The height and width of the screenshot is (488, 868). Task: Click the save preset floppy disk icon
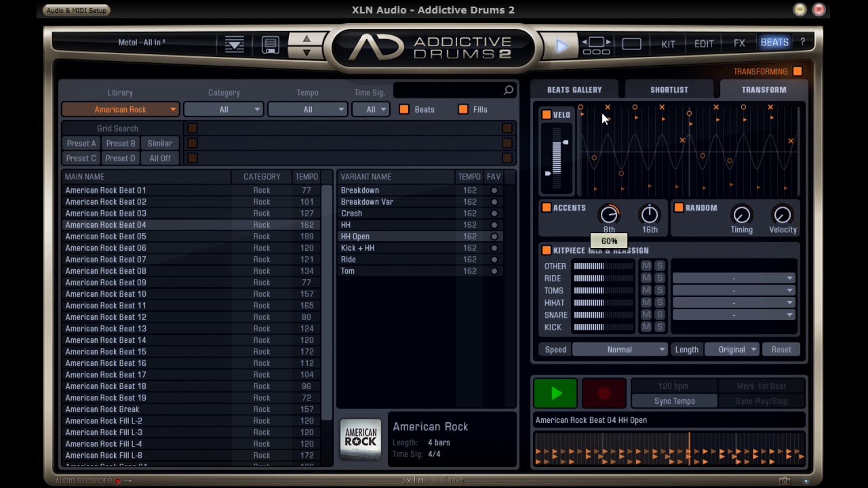coord(271,45)
